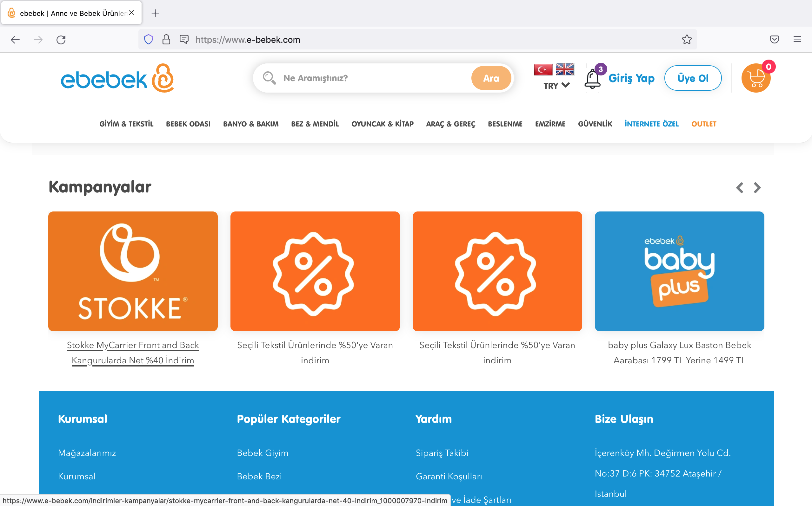Open the baby plus Galaxy Lux campaign banner
Viewport: 812px width, 506px height.
(679, 271)
